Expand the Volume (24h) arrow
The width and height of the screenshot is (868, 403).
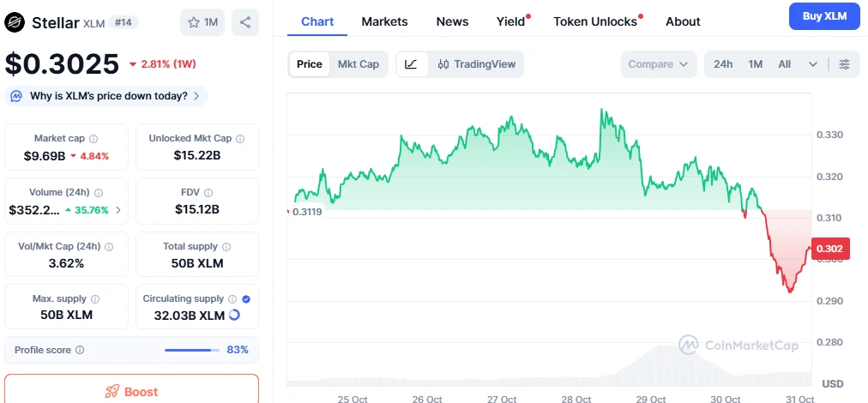click(x=118, y=210)
